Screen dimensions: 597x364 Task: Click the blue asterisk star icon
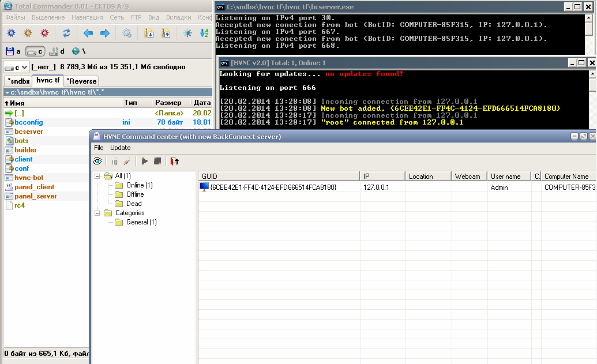(187, 33)
